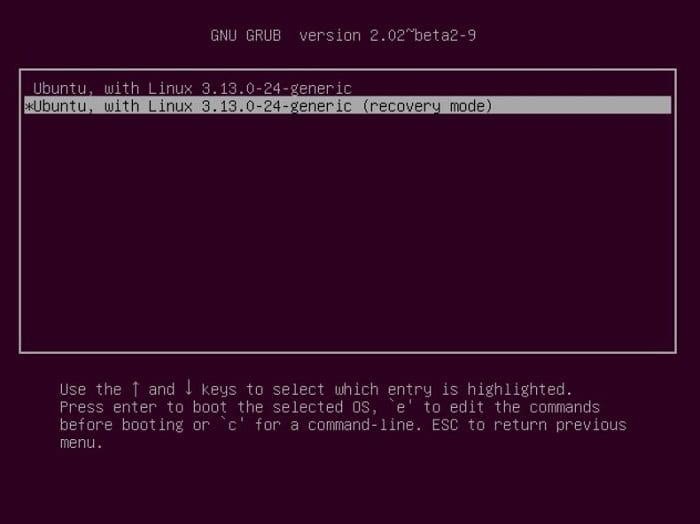Click the asterisk marker beside recovery entry
This screenshot has height=524, width=700.
pos(28,107)
